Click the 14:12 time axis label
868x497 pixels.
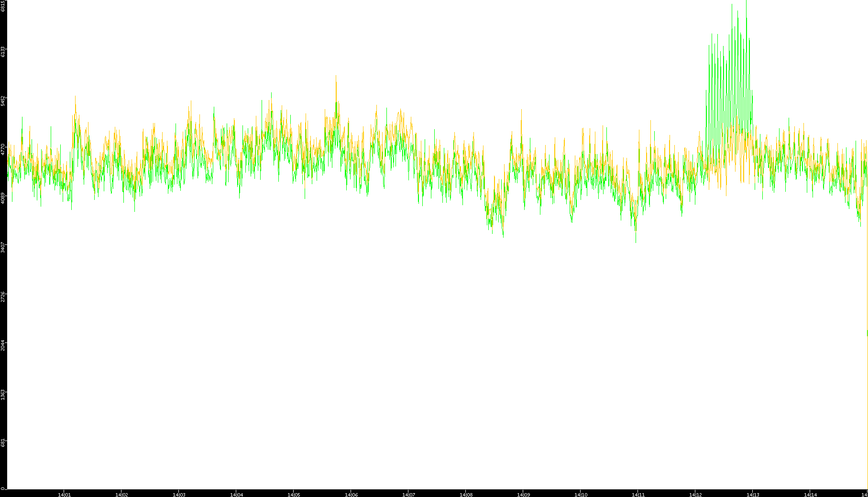(695, 495)
